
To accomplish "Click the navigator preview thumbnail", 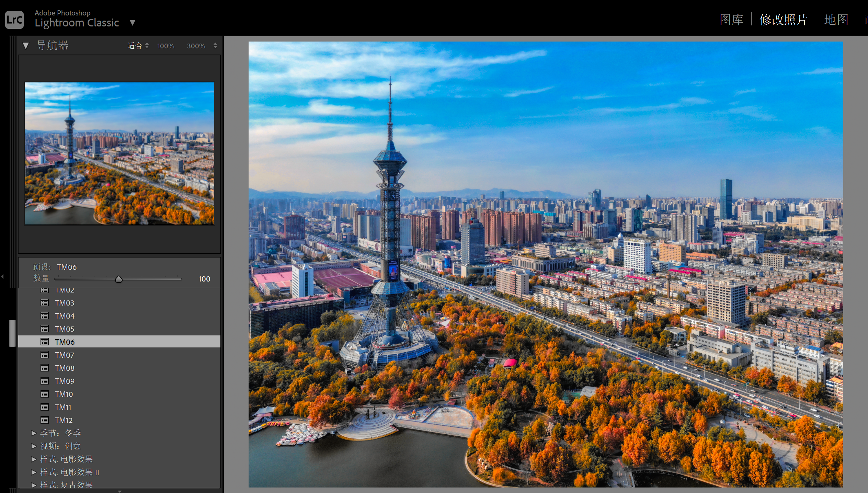I will 119,153.
